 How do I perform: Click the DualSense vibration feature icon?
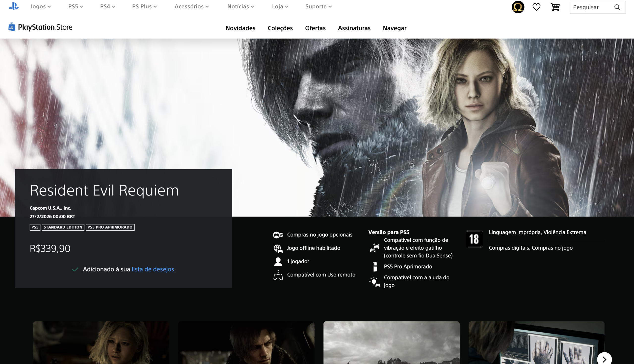tap(375, 248)
